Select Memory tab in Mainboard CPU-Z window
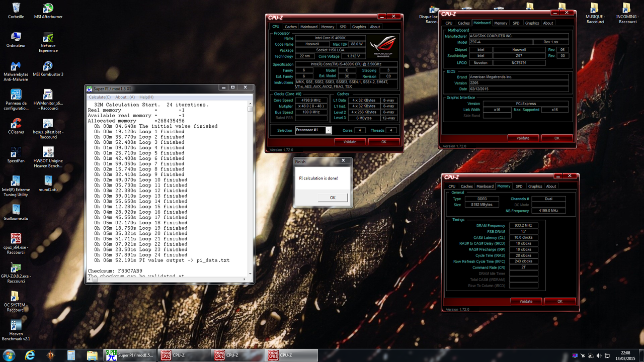Screen dimensions: 644x362 tap(501, 23)
